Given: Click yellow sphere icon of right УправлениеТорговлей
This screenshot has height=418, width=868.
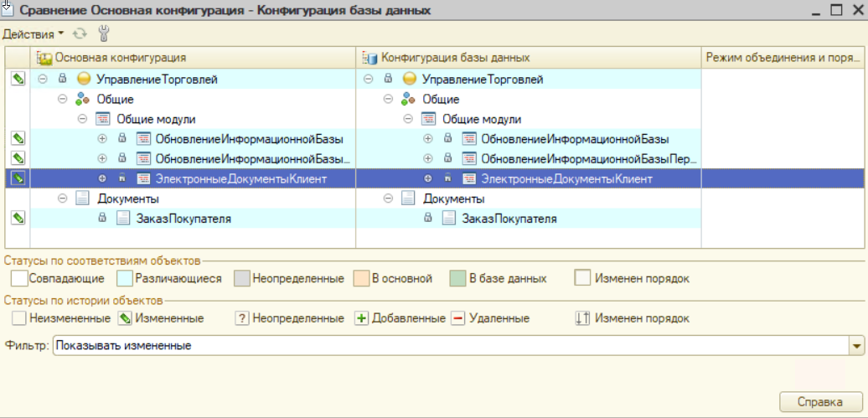Looking at the screenshot, I should (410, 80).
